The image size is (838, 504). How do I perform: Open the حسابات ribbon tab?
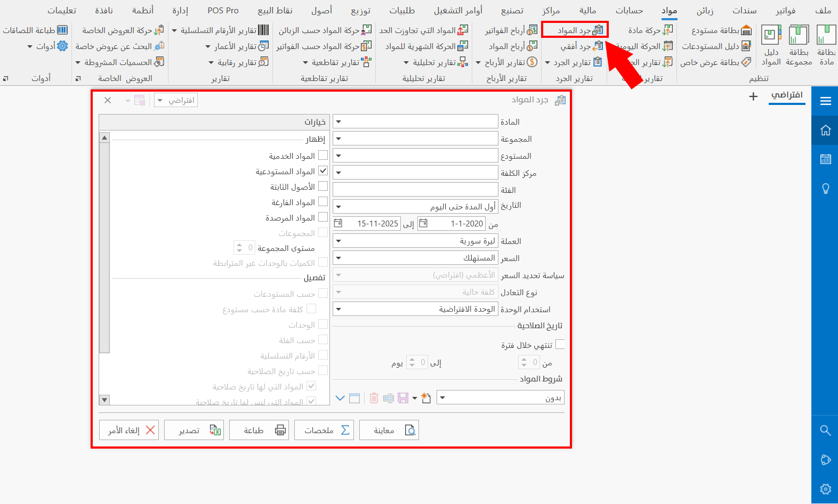coord(629,11)
